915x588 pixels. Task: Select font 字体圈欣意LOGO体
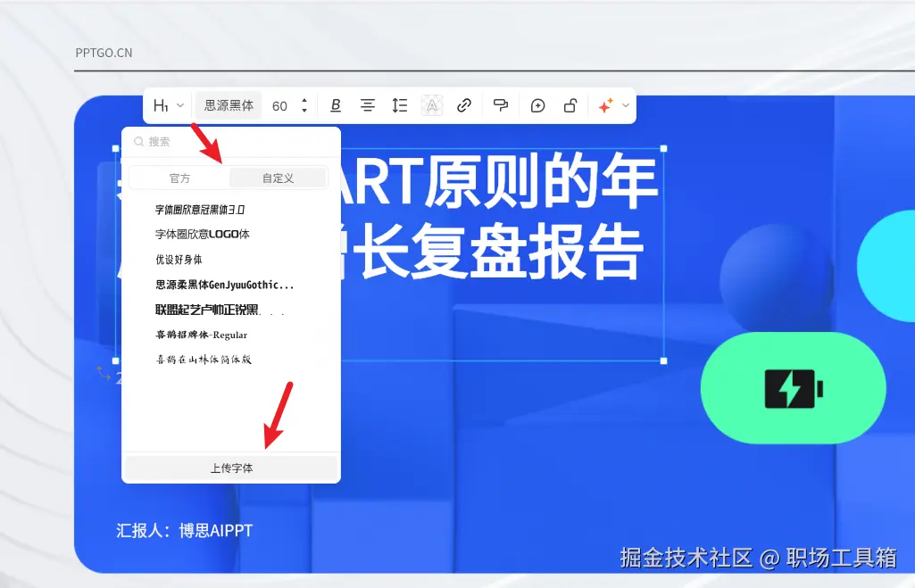click(x=203, y=234)
